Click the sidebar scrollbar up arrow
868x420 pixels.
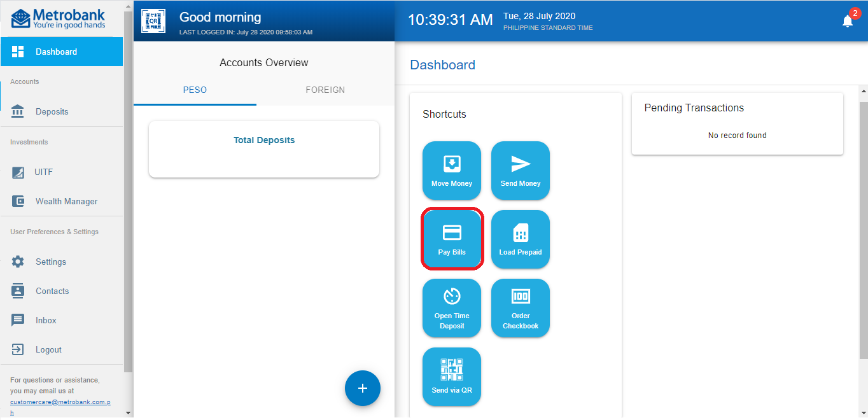[128, 6]
